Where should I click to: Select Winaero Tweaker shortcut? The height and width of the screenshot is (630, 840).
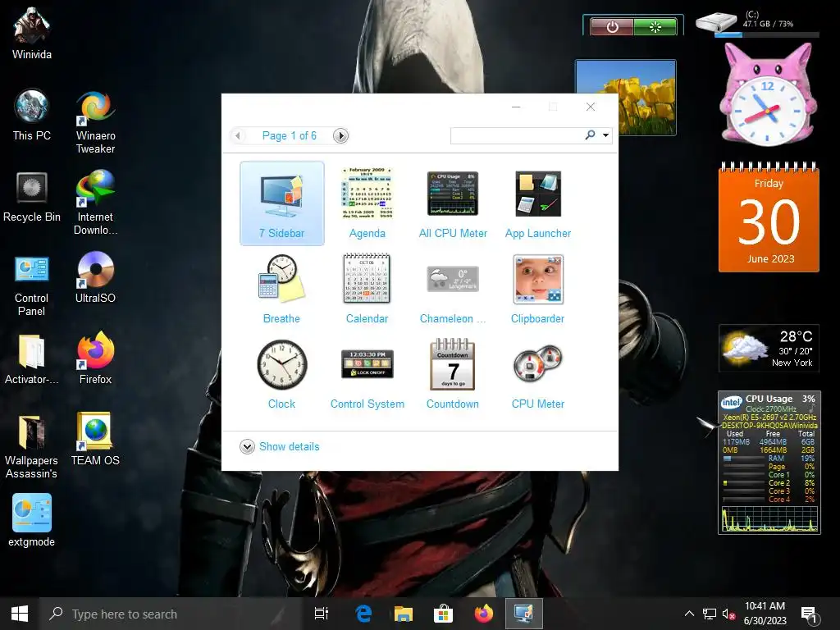tap(95, 122)
